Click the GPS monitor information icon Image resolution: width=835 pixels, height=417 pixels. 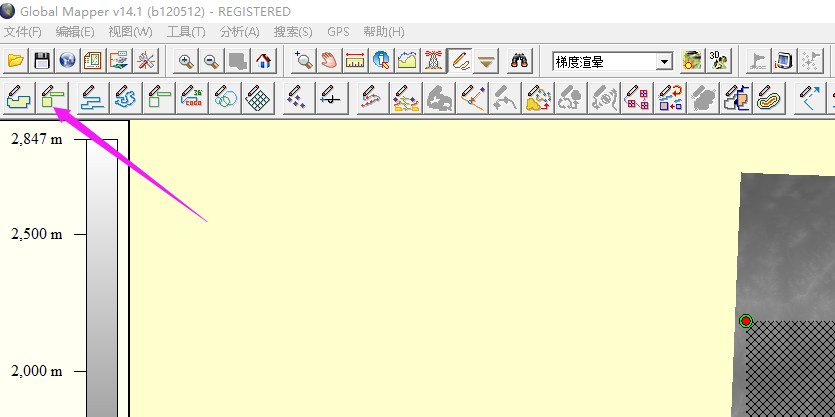coord(783,61)
